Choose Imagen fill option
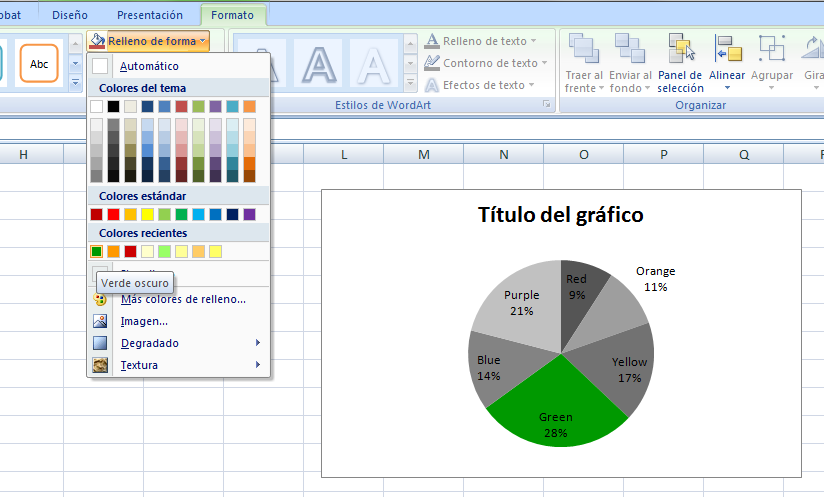The image size is (824, 497). point(144,321)
